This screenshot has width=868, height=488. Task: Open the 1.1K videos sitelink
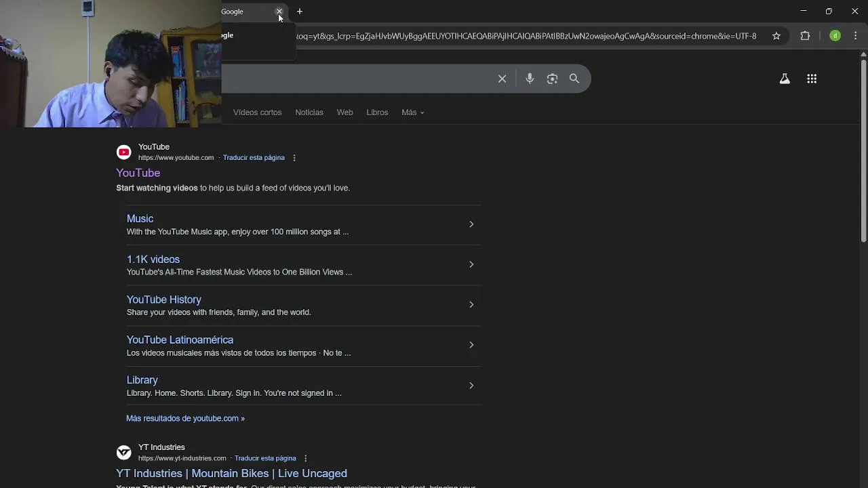click(x=153, y=260)
